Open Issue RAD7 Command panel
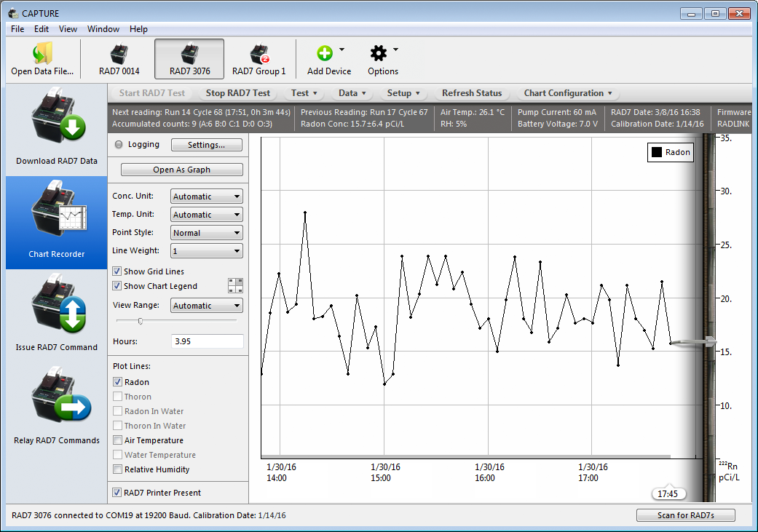The height and width of the screenshot is (532, 758). click(x=57, y=316)
